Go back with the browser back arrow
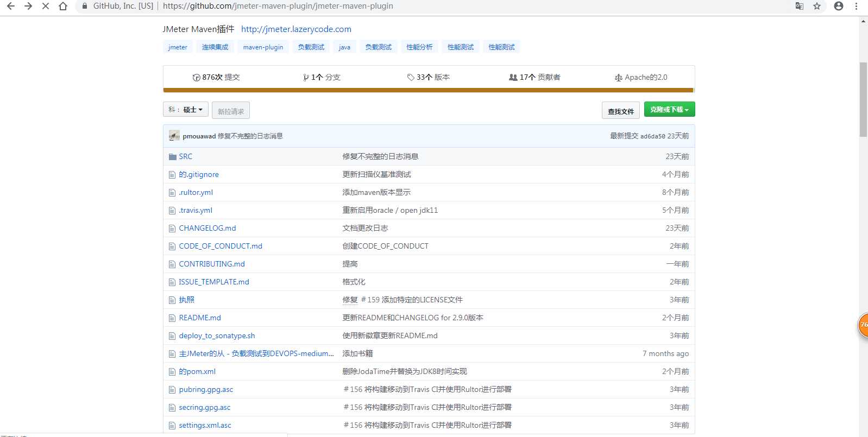Viewport: 868px width, 437px height. [10, 6]
